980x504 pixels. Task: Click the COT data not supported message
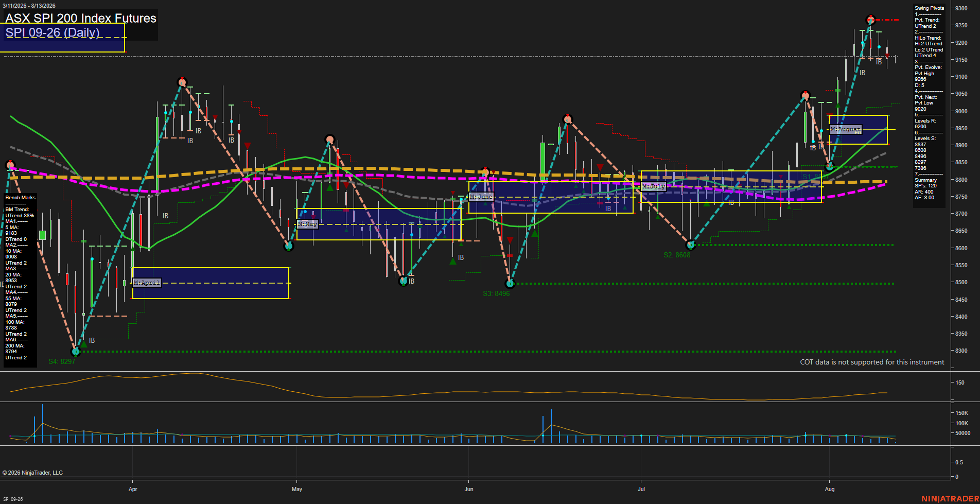tap(872, 362)
